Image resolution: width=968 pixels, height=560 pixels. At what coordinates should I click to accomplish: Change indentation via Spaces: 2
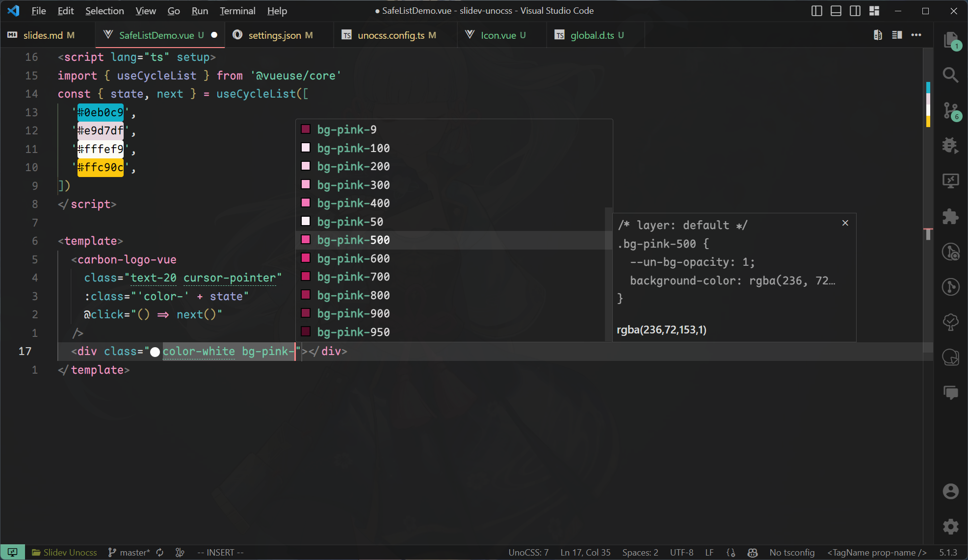point(640,552)
